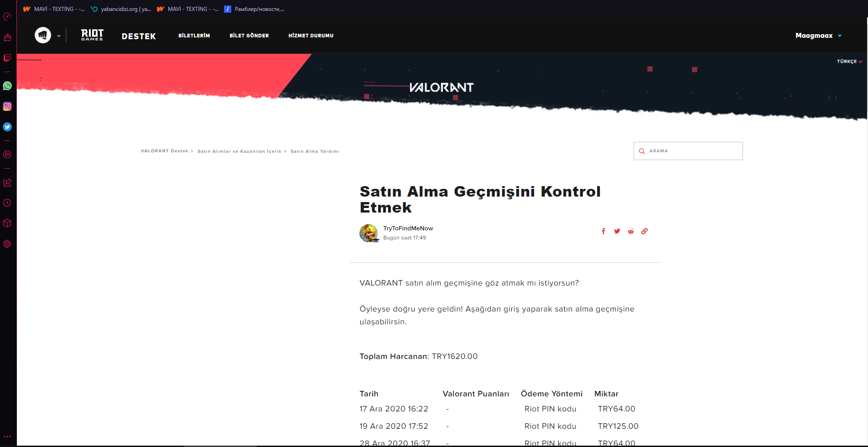This screenshot has width=868, height=447.
Task: Click the search magnifier icon
Action: 642,151
